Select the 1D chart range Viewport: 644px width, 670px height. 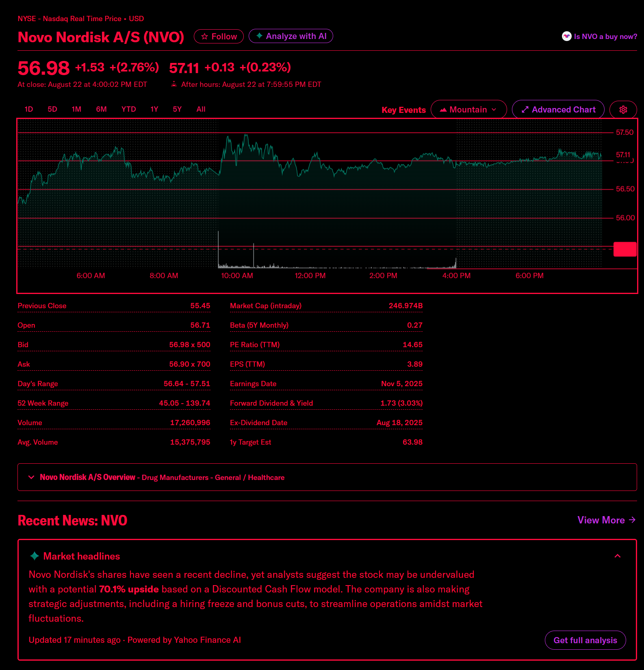point(28,109)
